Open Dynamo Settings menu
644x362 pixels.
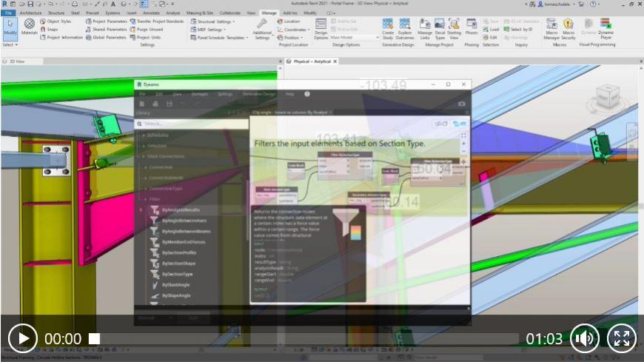tap(225, 94)
